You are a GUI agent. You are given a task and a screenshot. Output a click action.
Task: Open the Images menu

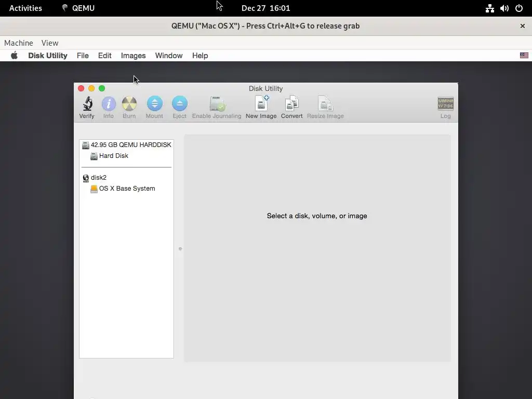(134, 56)
